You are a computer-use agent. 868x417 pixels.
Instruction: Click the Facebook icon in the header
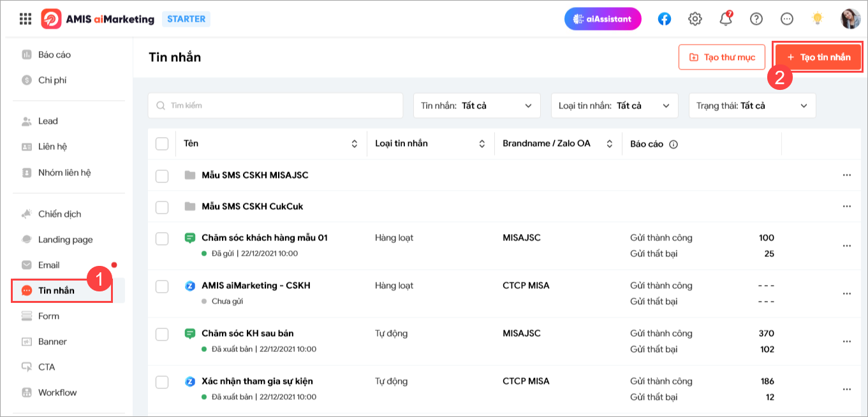click(x=664, y=18)
